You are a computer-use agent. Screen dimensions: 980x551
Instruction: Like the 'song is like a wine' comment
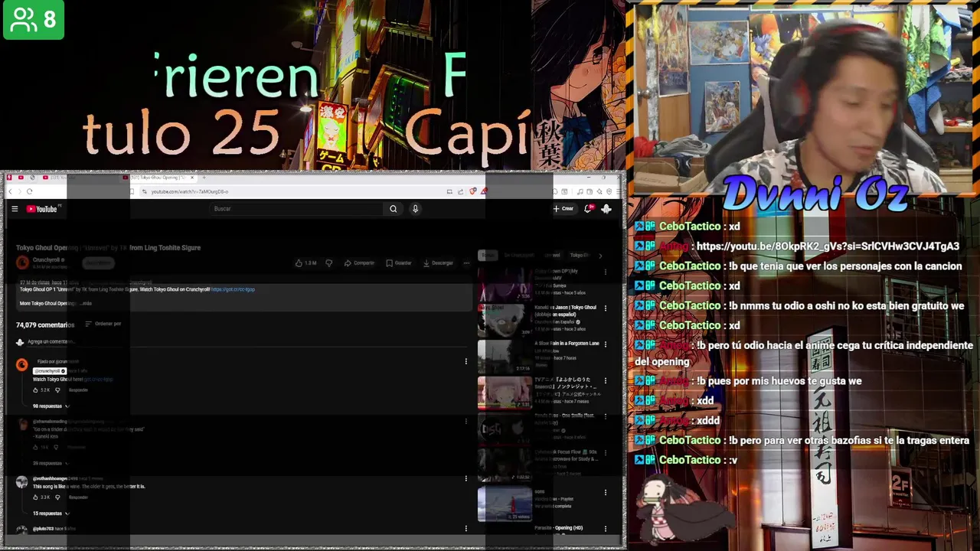pos(36,497)
